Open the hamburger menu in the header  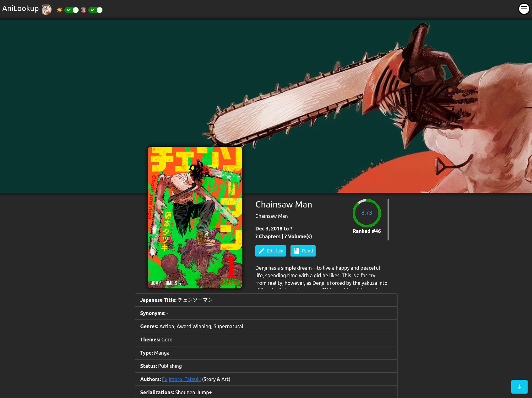(524, 9)
